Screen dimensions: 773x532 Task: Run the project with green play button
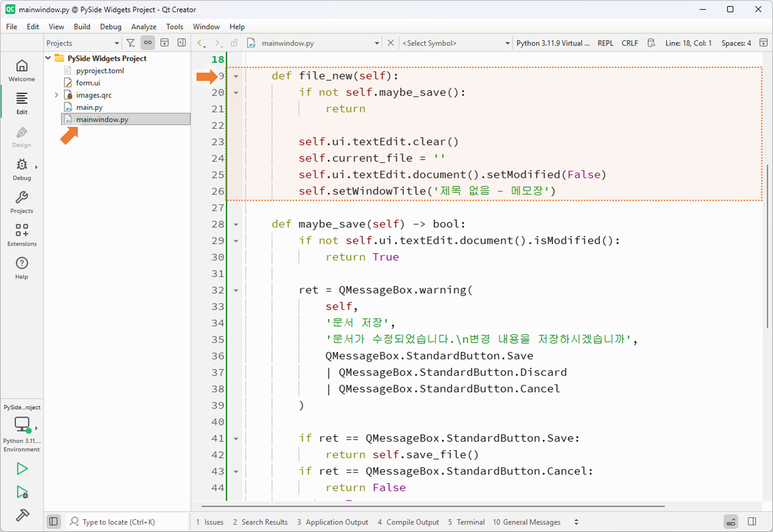click(x=22, y=469)
